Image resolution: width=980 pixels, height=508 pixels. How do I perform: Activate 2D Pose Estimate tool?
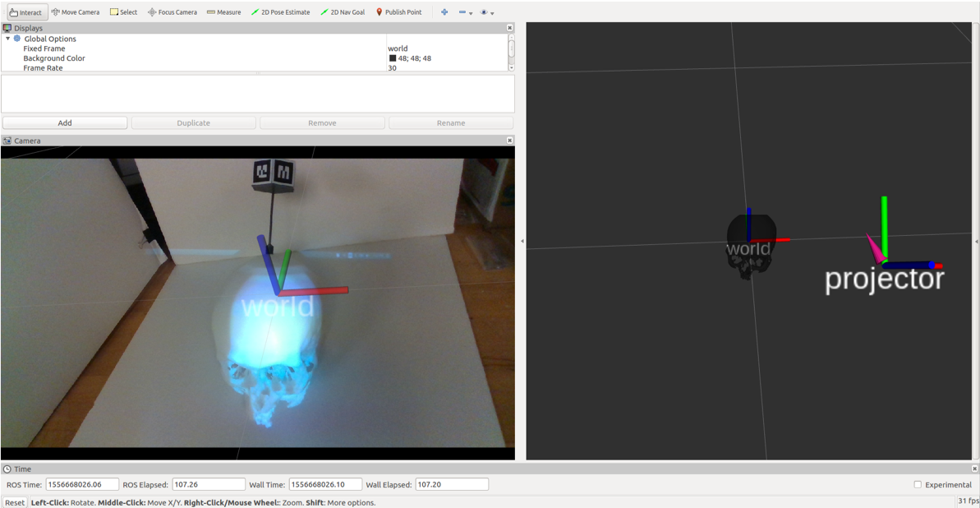280,12
